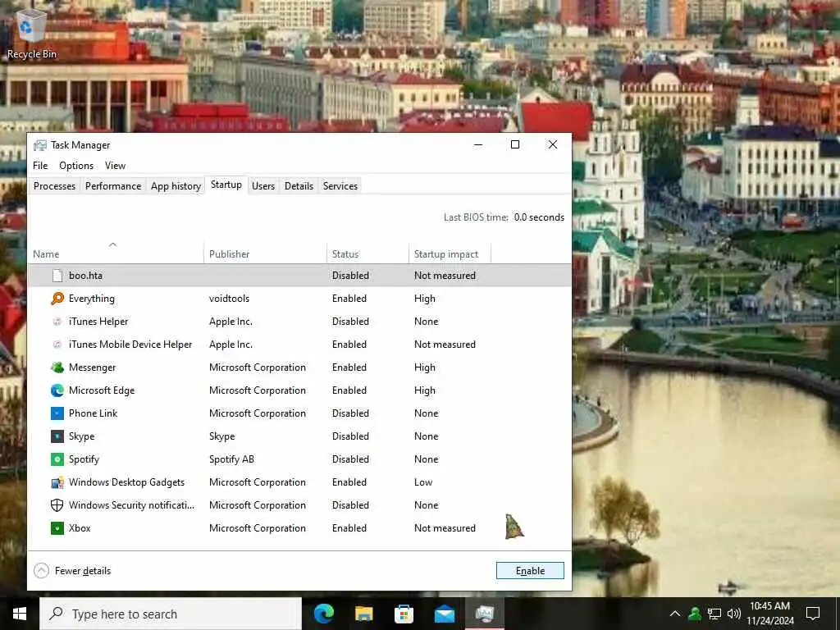This screenshot has width=840, height=630.
Task: Switch to Performance tab
Action: click(x=113, y=186)
